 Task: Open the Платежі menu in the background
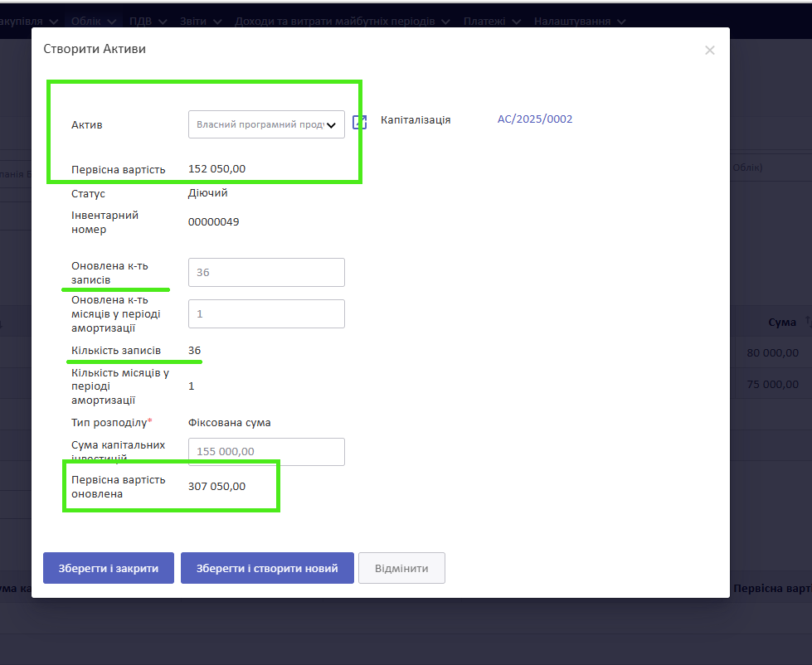coord(492,22)
